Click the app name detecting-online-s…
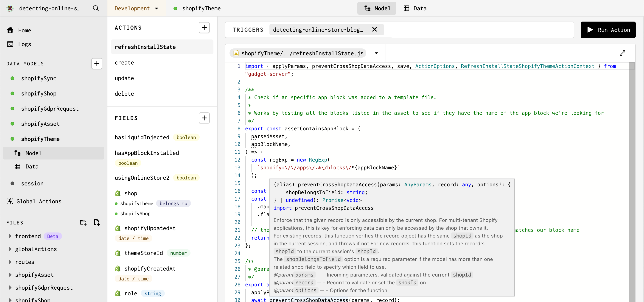 [50, 8]
